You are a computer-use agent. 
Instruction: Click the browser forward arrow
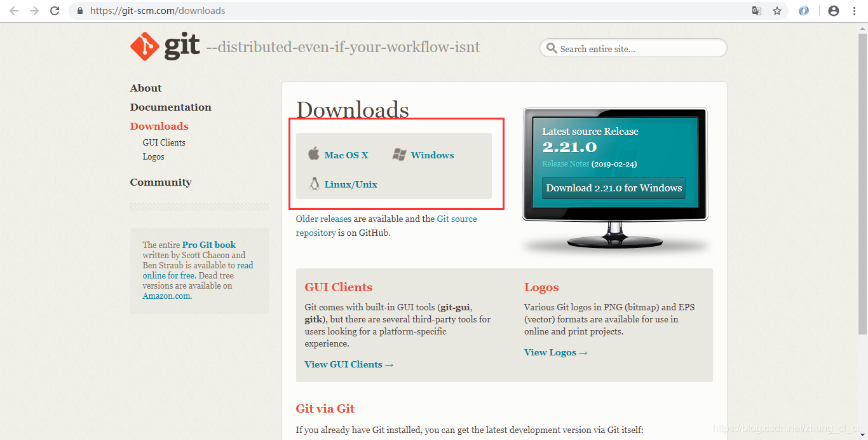tap(34, 11)
